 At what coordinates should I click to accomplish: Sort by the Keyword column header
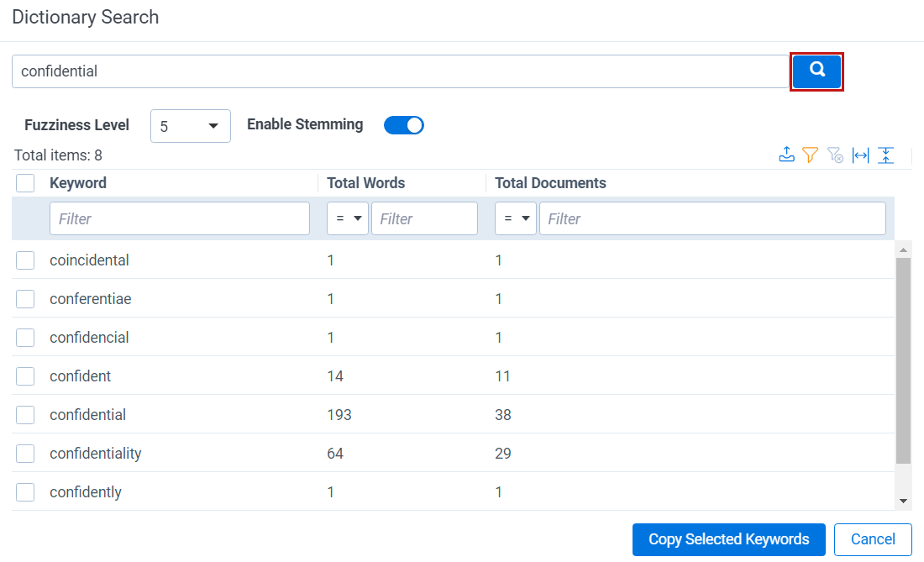click(78, 183)
